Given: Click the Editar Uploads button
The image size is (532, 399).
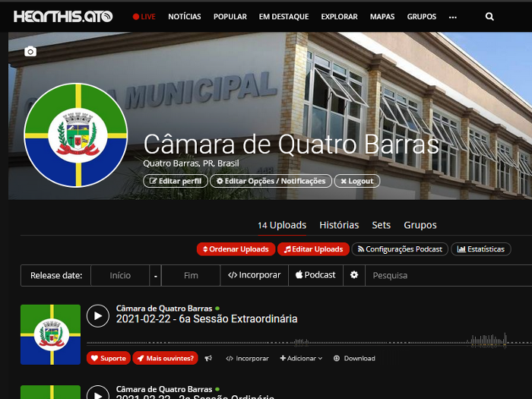Looking at the screenshot, I should click(x=313, y=249).
